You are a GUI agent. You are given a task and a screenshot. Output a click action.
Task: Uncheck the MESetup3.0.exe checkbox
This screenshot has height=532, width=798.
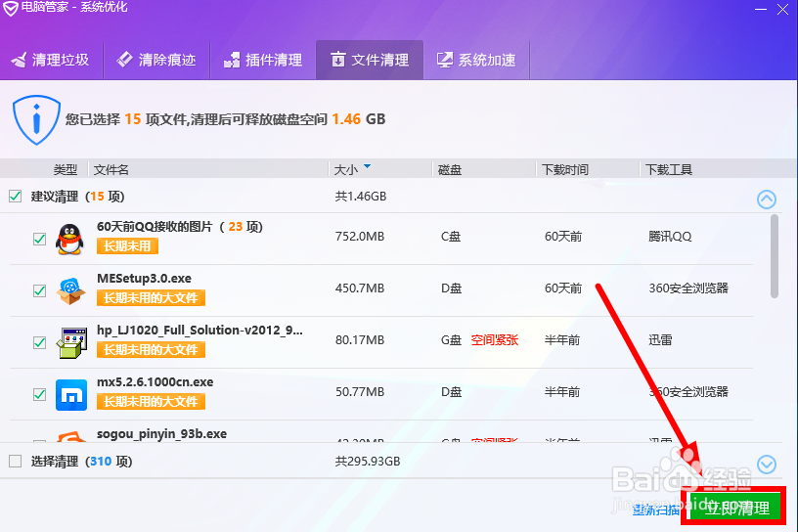coord(39,290)
